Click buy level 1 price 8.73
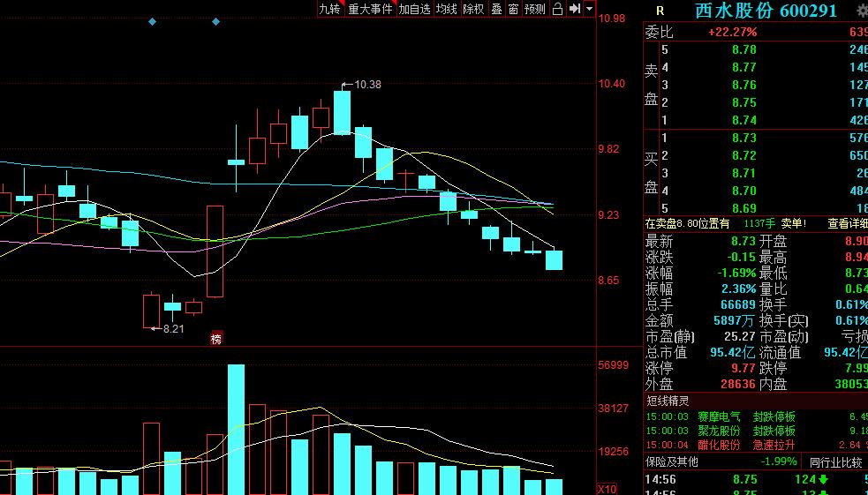The image size is (868, 495). [744, 138]
